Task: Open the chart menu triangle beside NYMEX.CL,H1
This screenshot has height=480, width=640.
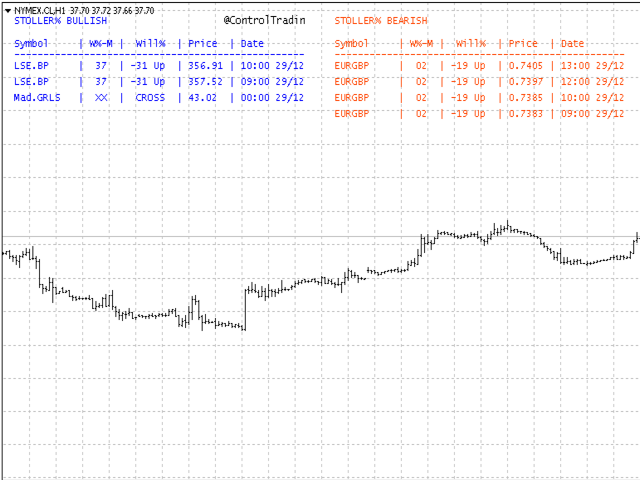Action: click(x=8, y=11)
